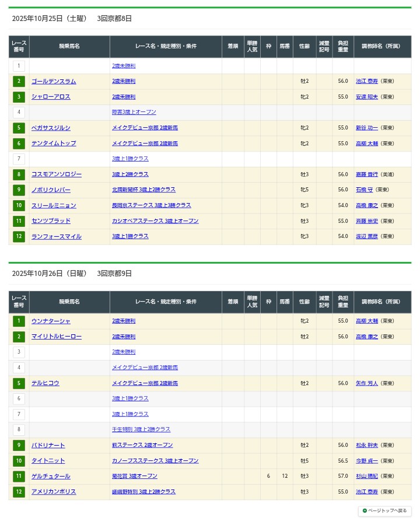Screen dimensions: 420x521
Task: Open trainer link 斉藤 崇史
Action: coord(367,221)
